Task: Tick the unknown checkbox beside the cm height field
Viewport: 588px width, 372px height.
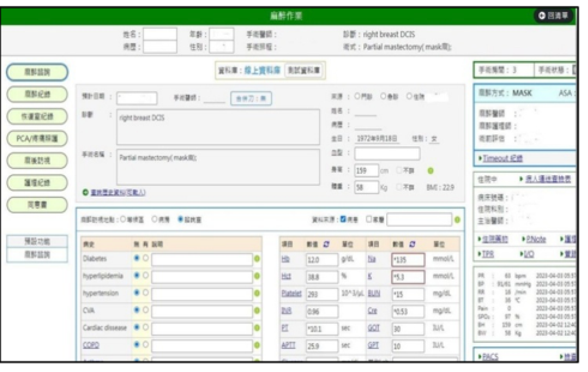Action: click(x=399, y=170)
